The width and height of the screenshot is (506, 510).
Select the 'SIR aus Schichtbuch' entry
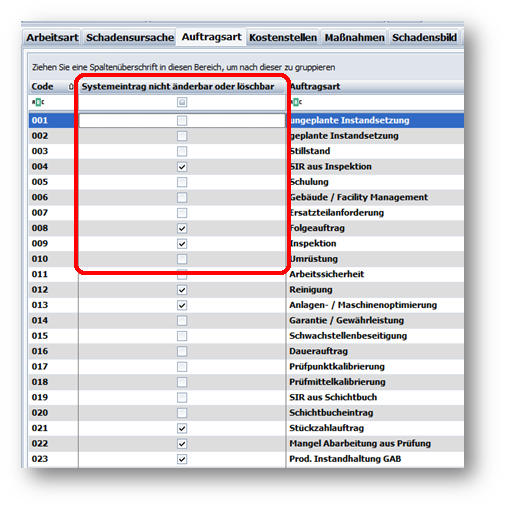click(375, 397)
